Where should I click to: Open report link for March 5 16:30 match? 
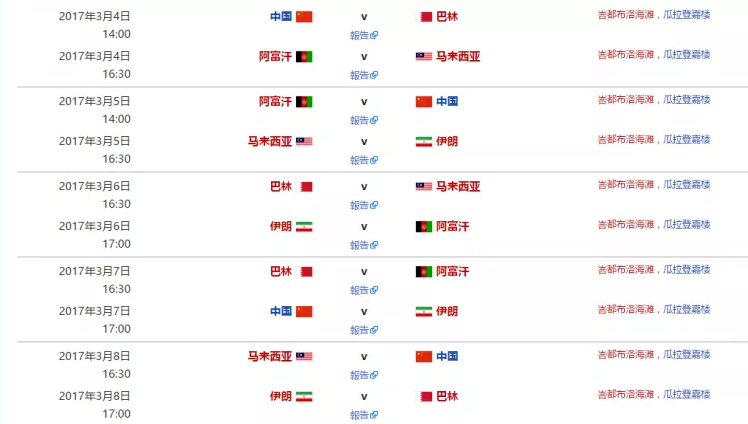tap(364, 160)
